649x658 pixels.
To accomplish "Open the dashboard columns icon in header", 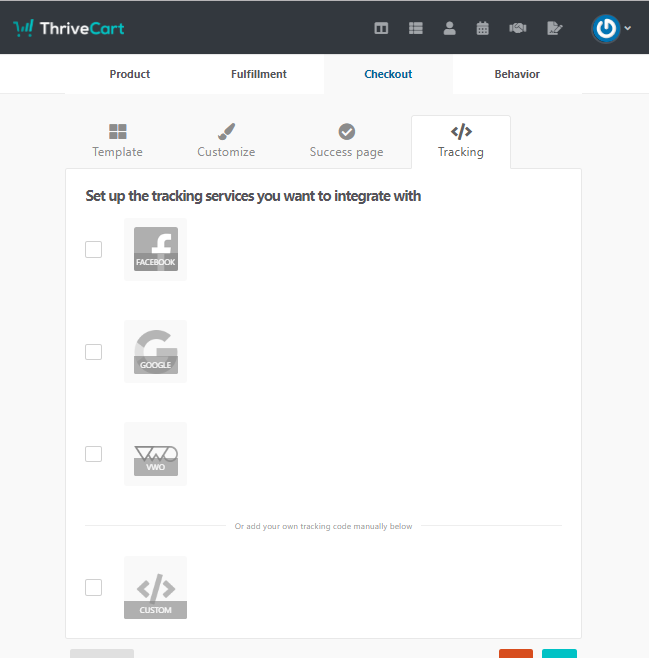I will (381, 28).
